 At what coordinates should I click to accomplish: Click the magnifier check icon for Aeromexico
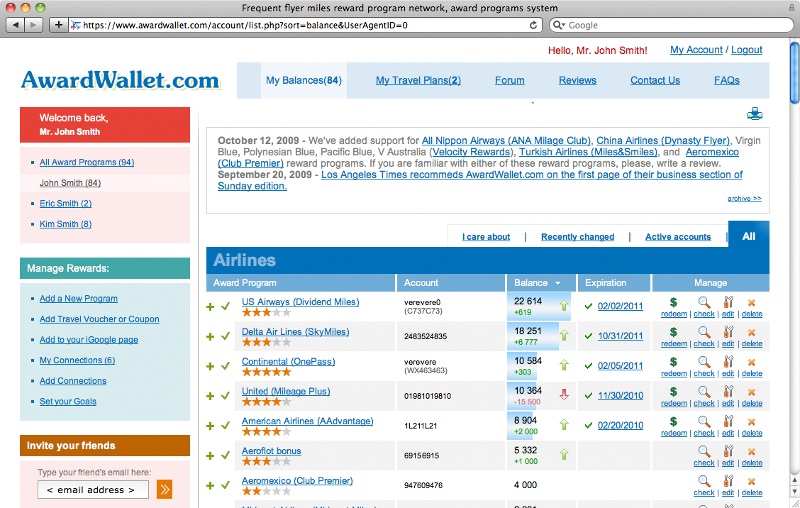pos(704,481)
